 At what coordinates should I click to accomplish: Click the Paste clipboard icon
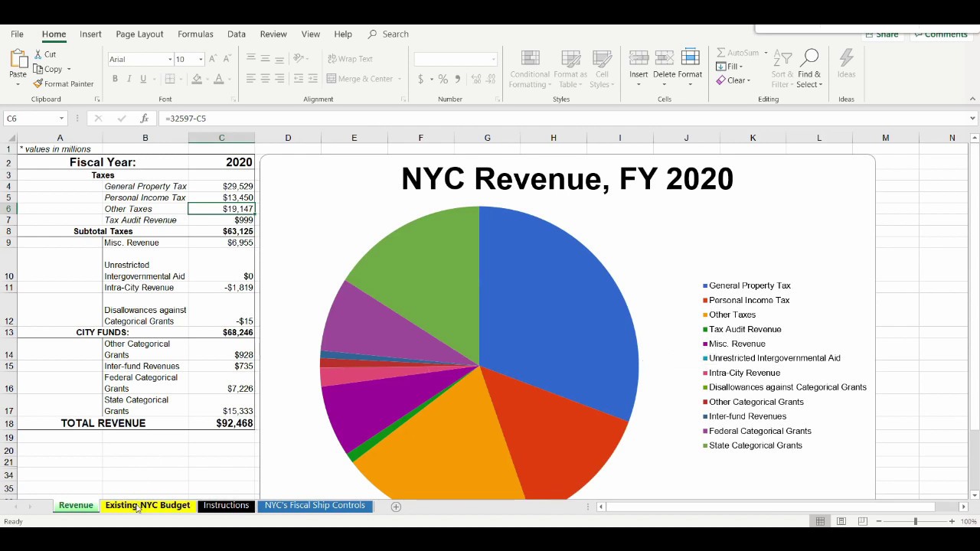[x=18, y=60]
